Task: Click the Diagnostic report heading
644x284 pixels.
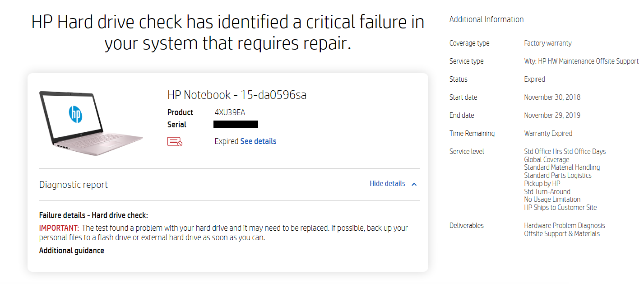Action: 73,184
